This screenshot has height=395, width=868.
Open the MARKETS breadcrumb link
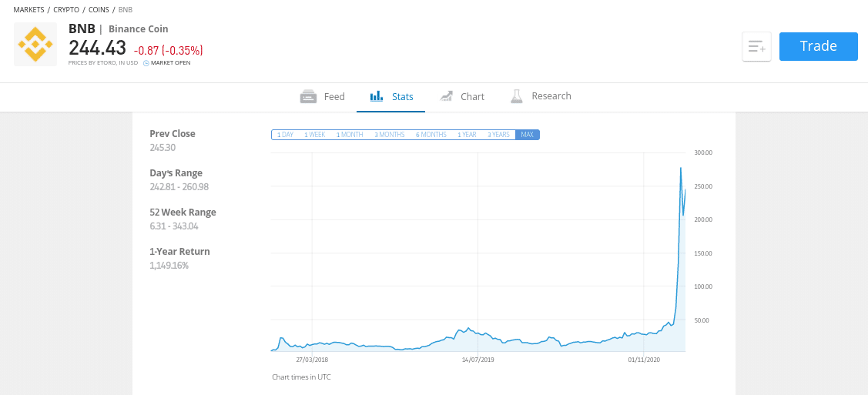click(28, 10)
